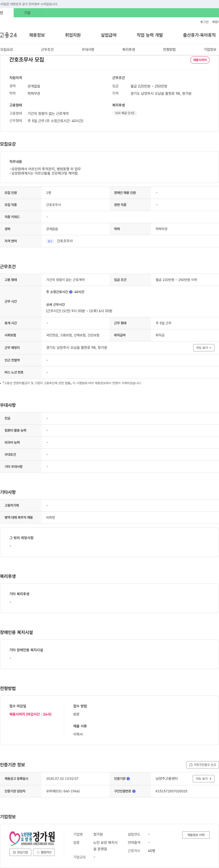This screenshot has height=868, width=219.
Task: Open info icon beside 주 소정근로시간
Action: pos(70,292)
